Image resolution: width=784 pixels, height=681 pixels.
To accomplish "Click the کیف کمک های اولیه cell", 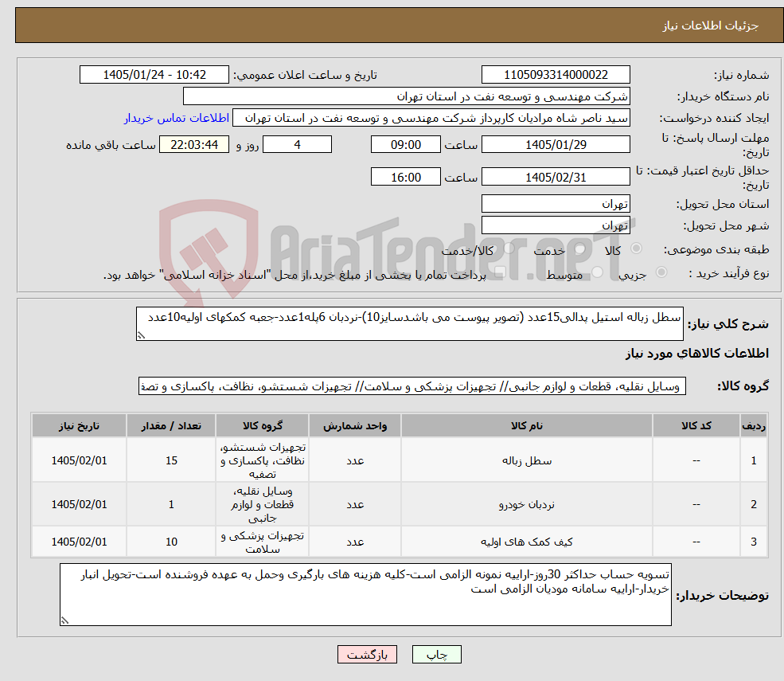I will [x=526, y=542].
